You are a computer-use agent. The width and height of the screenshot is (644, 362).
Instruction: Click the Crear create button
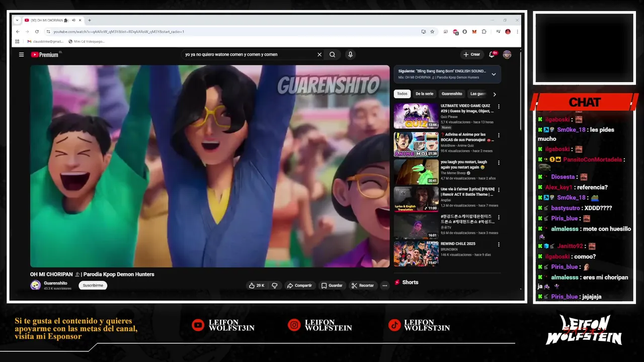[x=471, y=54]
